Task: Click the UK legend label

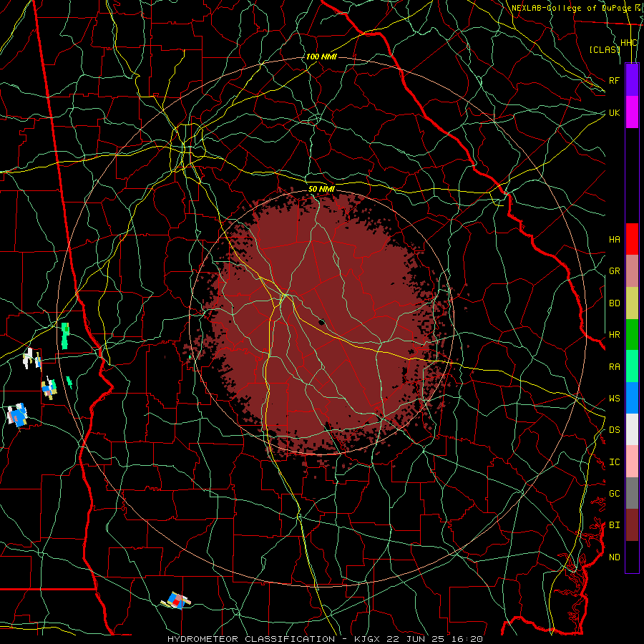Action: click(614, 112)
